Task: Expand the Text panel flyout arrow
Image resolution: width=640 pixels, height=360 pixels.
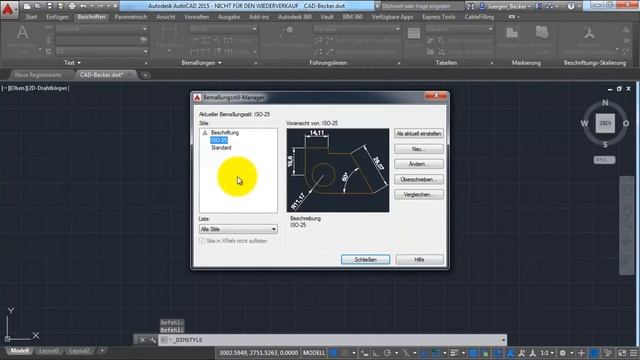Action: 79,63
